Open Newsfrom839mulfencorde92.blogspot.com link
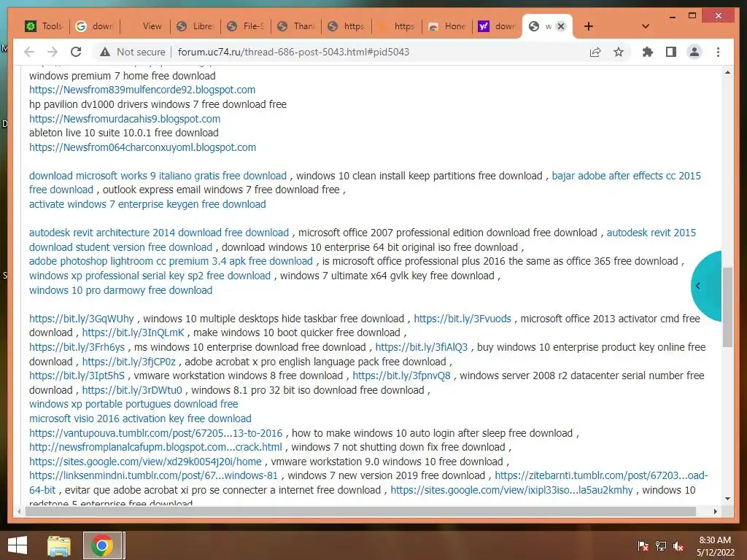This screenshot has width=747, height=560. [142, 90]
